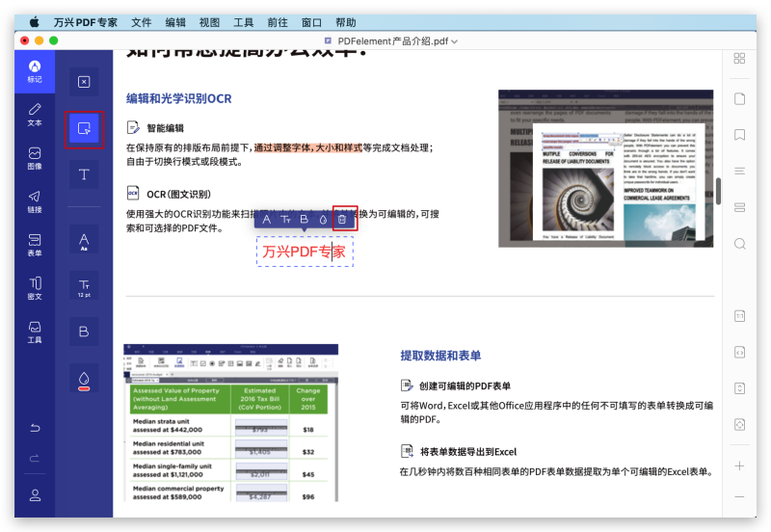The width and height of the screenshot is (771, 532).
Task: Click the plain text T tool
Action: click(84, 174)
